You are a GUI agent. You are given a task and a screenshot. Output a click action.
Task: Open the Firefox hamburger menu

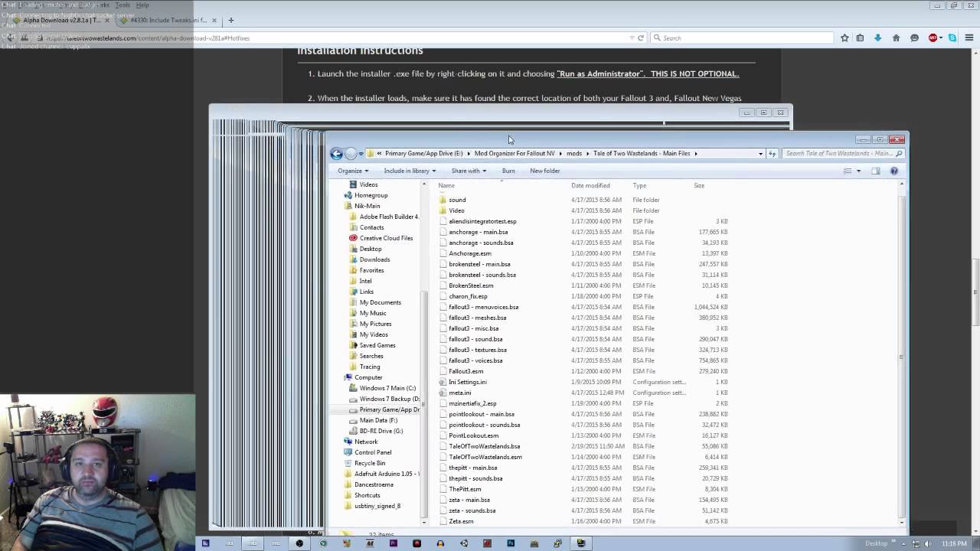(x=969, y=37)
